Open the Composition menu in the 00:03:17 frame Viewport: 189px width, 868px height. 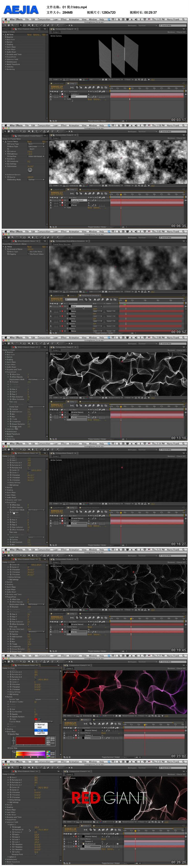point(44,20)
